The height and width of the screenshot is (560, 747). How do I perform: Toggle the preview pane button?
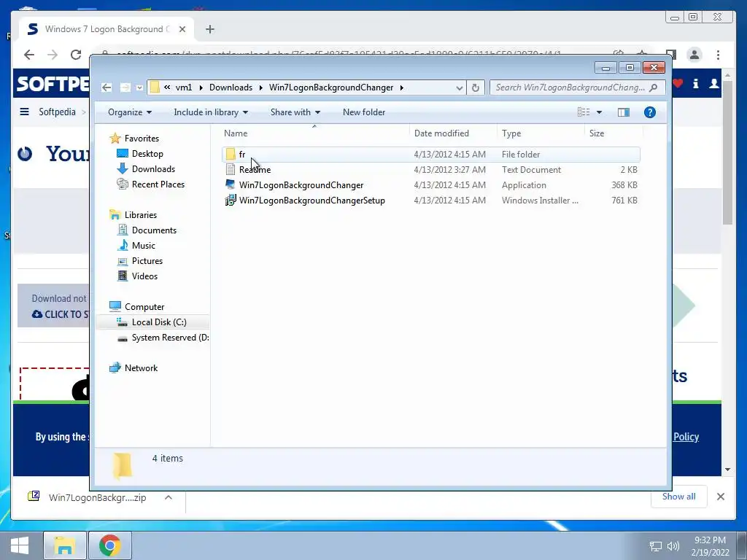pos(624,112)
